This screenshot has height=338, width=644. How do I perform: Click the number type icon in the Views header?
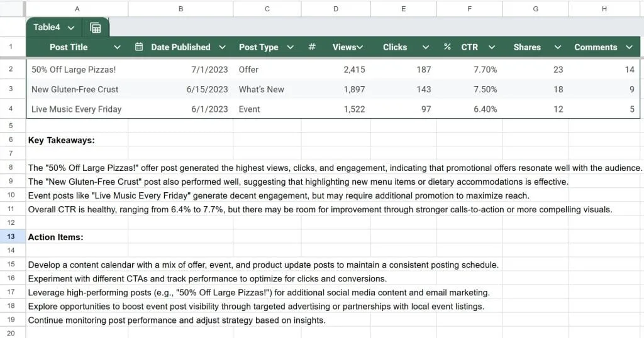pyautogui.click(x=312, y=46)
